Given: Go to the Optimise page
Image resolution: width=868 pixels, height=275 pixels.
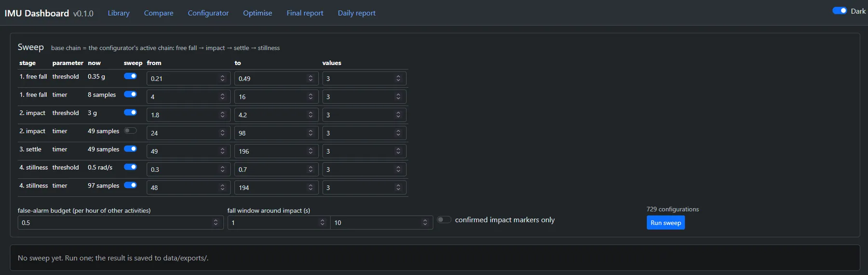Looking at the screenshot, I should coord(258,13).
